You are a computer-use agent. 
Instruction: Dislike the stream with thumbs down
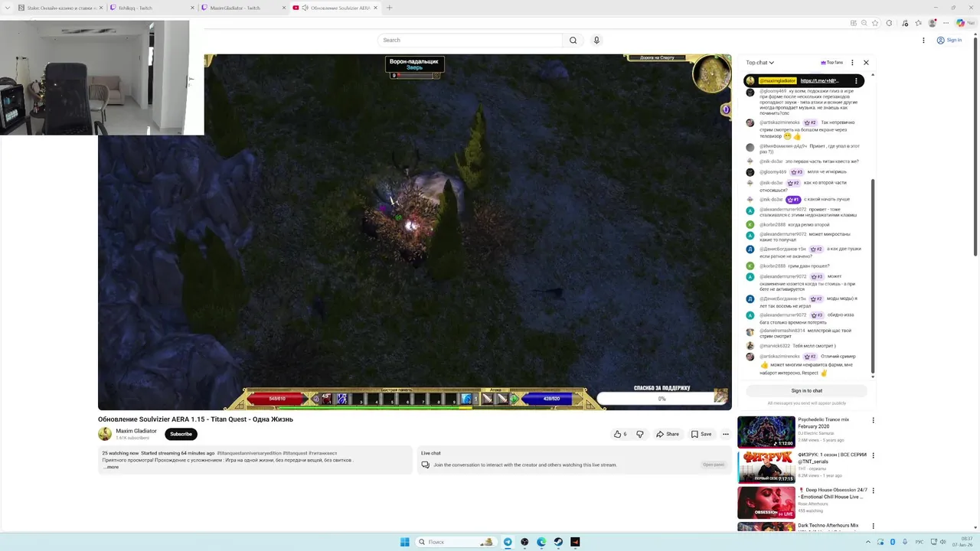pyautogui.click(x=640, y=434)
